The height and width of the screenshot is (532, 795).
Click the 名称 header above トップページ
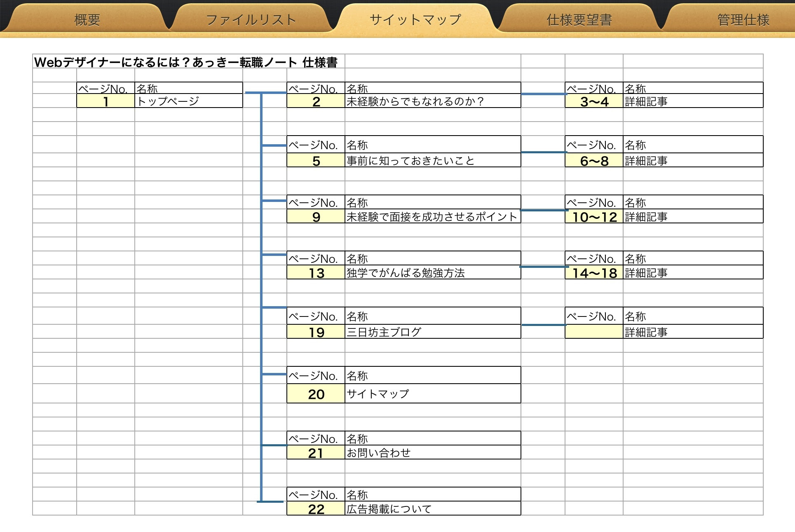(x=189, y=88)
